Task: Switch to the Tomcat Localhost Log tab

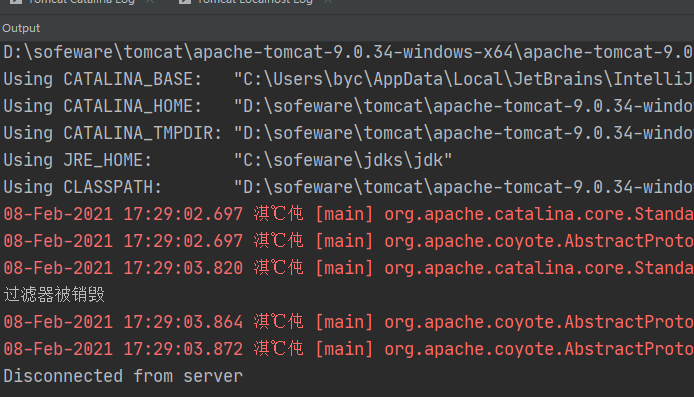Action: click(x=255, y=2)
